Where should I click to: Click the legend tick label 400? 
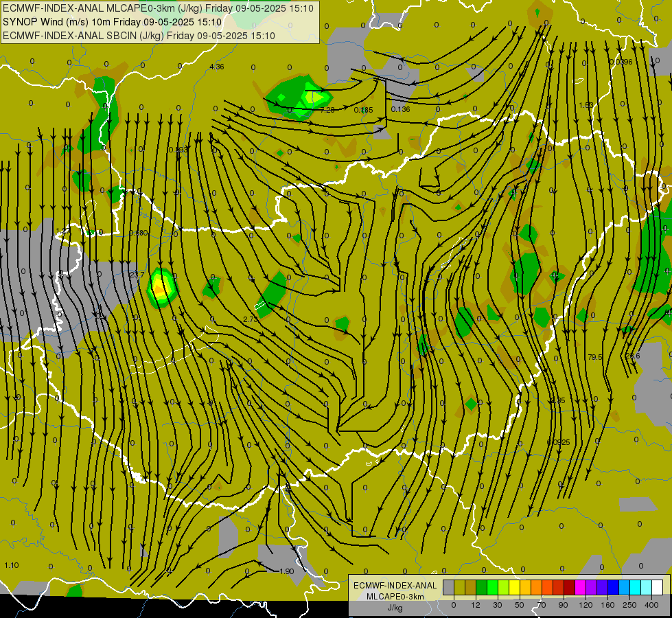651,605
